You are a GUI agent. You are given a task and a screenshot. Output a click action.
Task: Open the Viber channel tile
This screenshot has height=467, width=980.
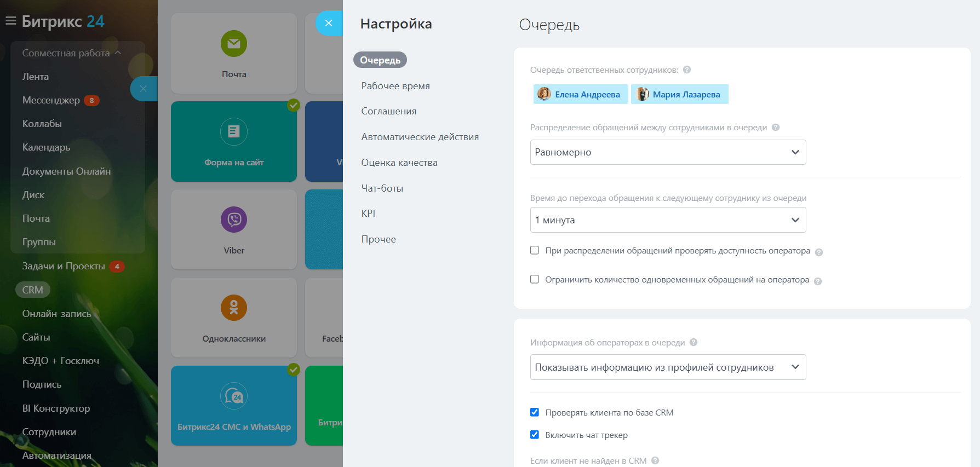tap(234, 229)
